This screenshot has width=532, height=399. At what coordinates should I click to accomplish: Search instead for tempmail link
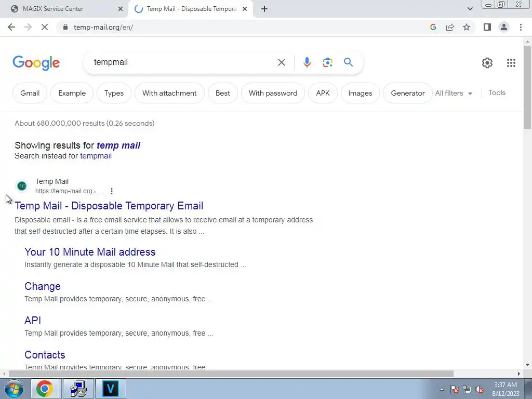[x=96, y=156]
